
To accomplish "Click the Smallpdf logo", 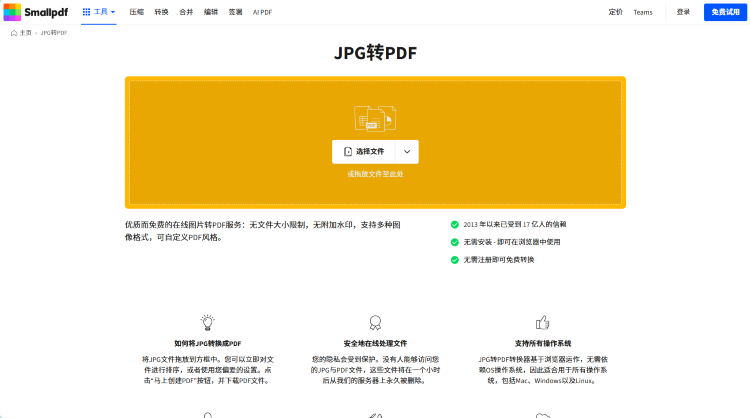I will click(x=36, y=12).
